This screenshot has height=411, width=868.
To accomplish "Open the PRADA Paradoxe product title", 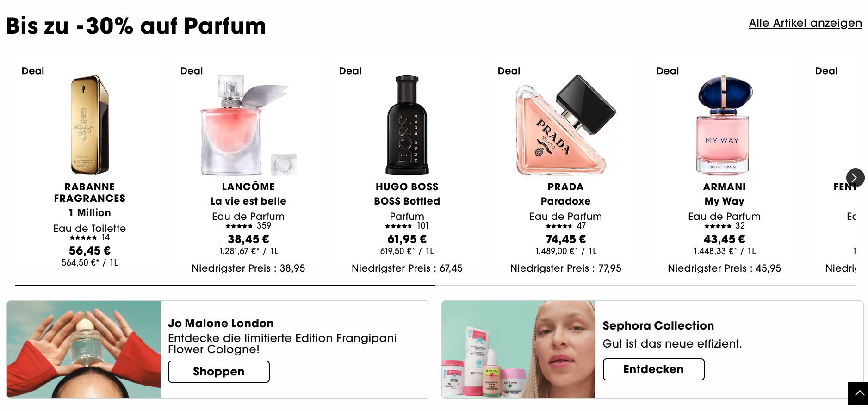I will (x=565, y=201).
